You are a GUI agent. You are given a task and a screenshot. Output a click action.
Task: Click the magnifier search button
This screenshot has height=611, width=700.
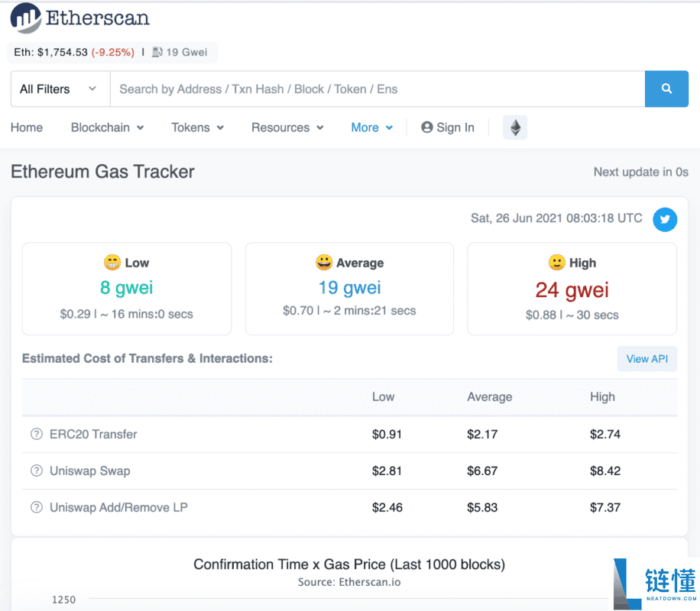click(x=666, y=89)
